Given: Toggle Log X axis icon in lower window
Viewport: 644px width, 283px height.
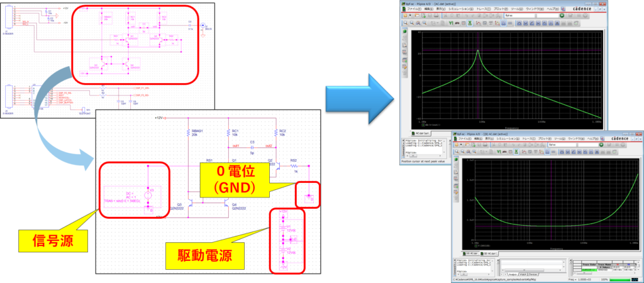Looking at the screenshot, I should point(516,152).
